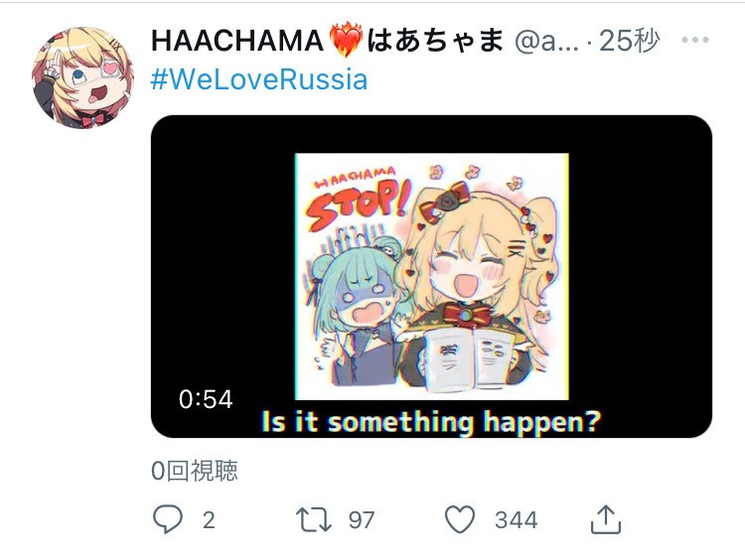The width and height of the screenshot is (745, 560).
Task: Click the 0:54 video duration label
Action: 206,399
